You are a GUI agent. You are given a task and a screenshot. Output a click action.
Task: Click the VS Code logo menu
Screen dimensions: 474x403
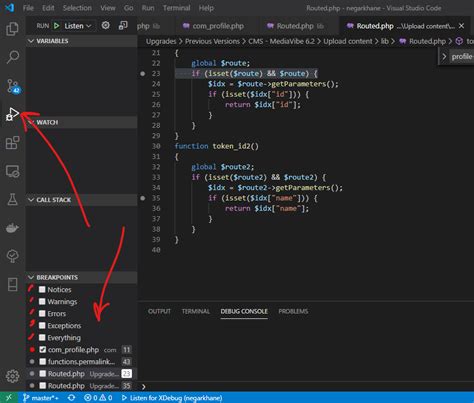tap(10, 7)
